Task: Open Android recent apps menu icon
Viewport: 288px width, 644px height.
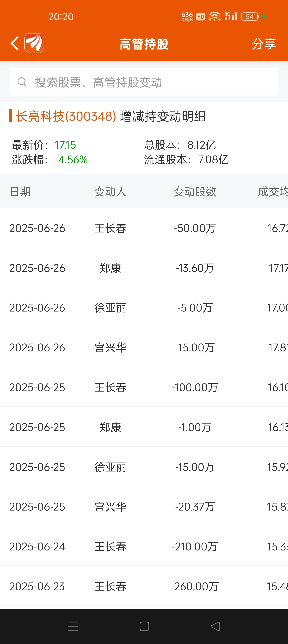Action: [73, 626]
